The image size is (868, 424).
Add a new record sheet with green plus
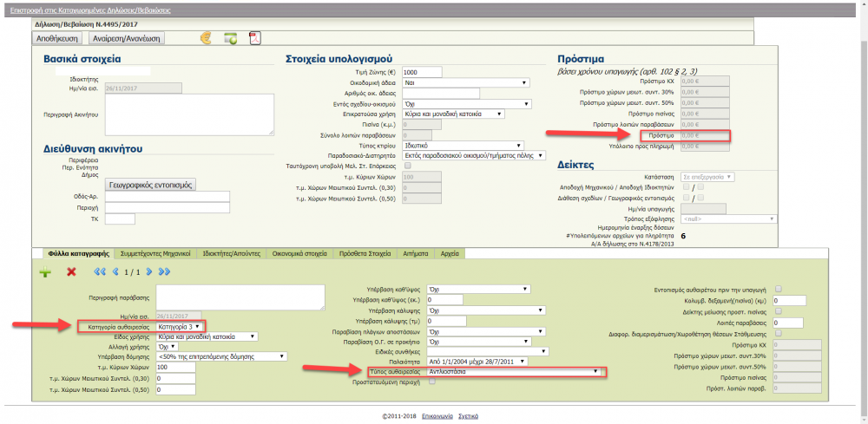(x=45, y=272)
